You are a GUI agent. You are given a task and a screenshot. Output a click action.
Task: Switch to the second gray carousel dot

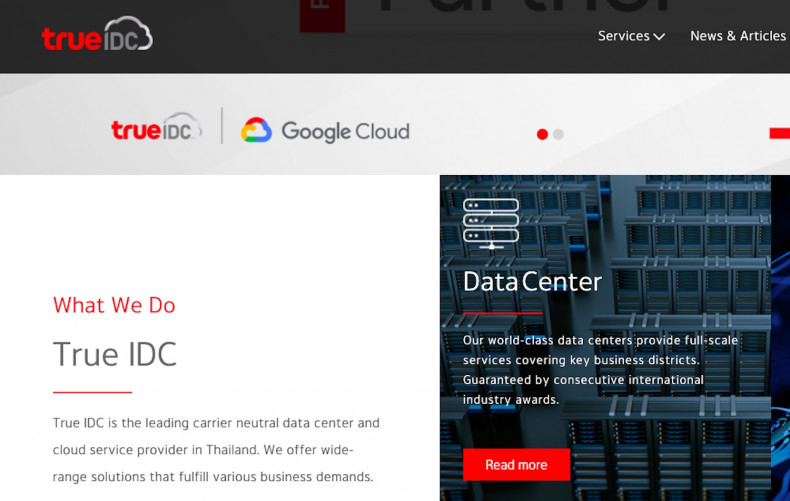pos(558,134)
